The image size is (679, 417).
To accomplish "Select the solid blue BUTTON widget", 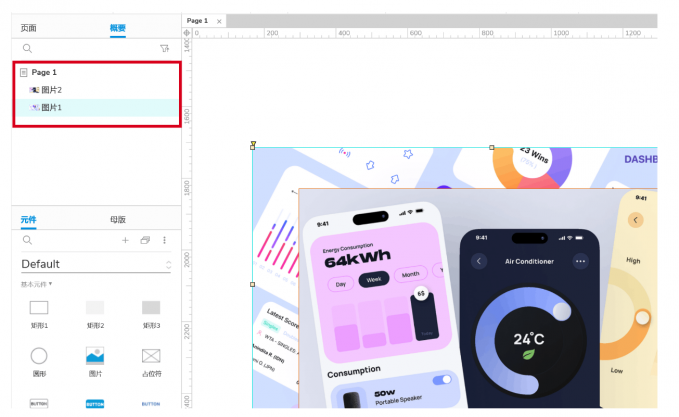I will (95, 404).
